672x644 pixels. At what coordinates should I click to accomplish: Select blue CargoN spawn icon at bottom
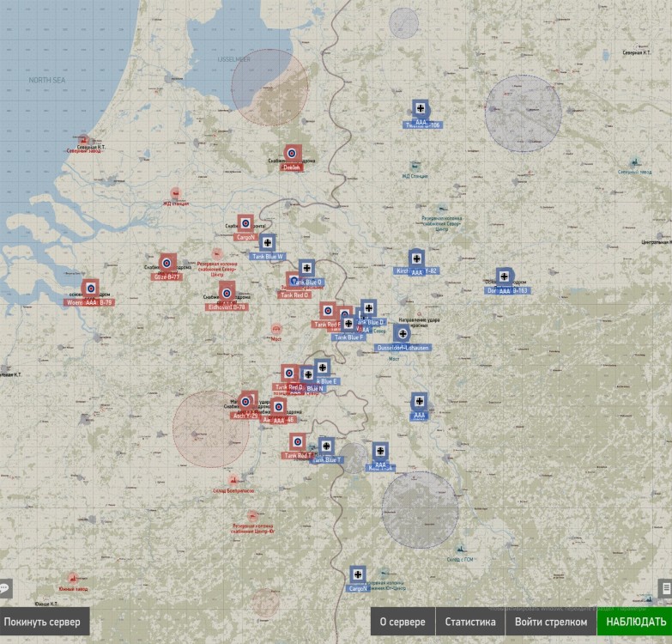(357, 574)
